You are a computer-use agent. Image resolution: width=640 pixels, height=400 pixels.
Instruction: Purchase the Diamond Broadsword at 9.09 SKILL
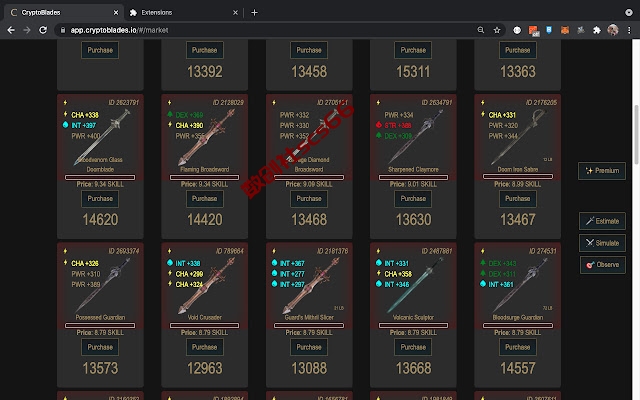[309, 199]
